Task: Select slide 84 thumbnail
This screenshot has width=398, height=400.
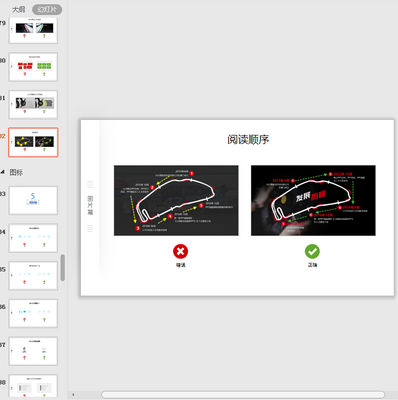Action: (x=33, y=238)
